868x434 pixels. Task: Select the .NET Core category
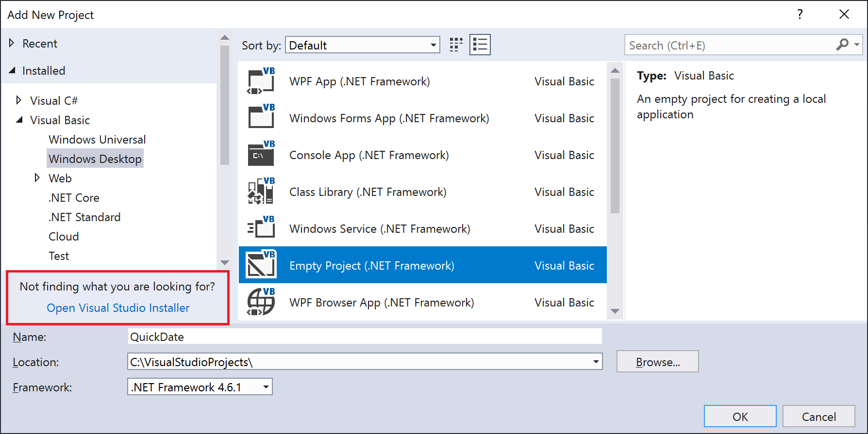(x=74, y=198)
